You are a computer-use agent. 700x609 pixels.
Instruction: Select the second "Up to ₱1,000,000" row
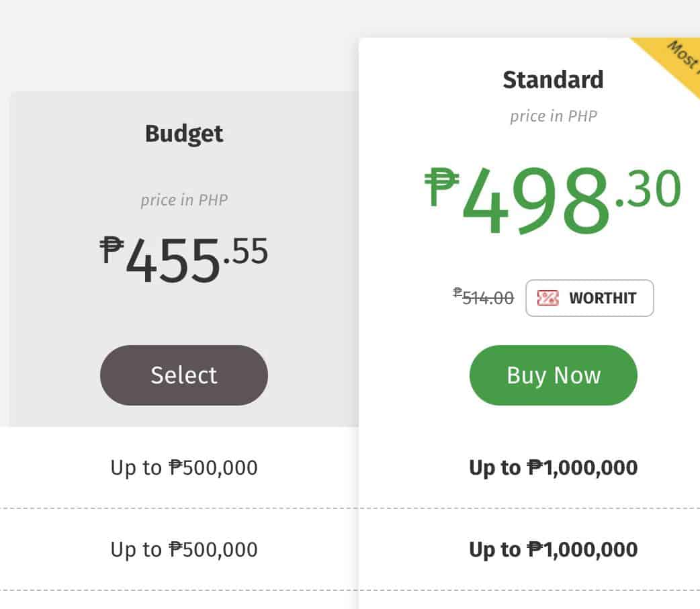[553, 549]
